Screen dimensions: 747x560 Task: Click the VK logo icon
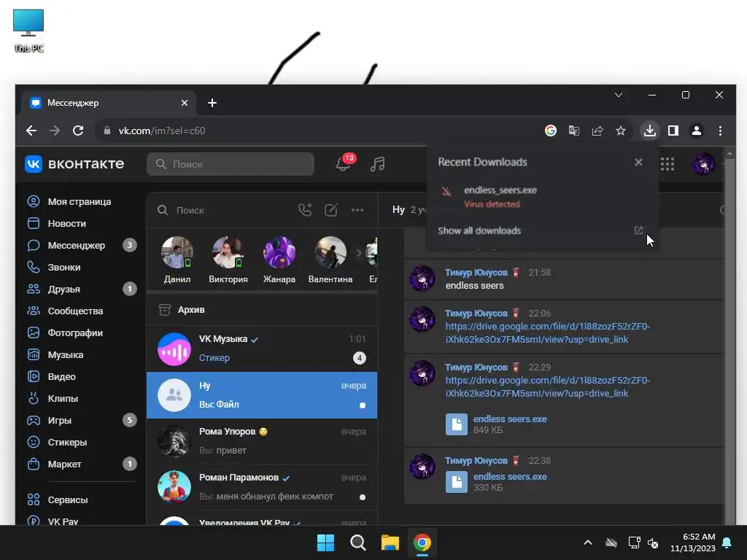click(x=34, y=164)
